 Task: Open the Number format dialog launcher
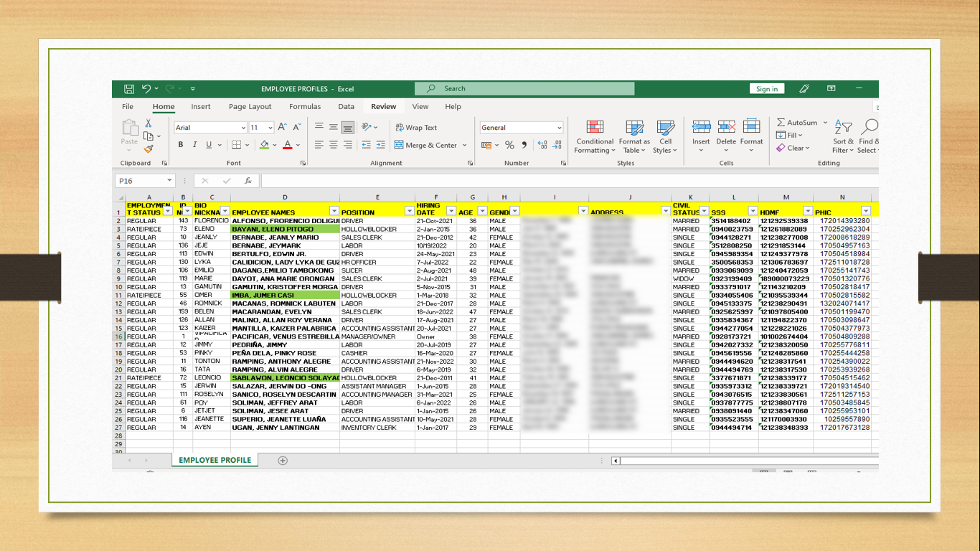tap(563, 164)
